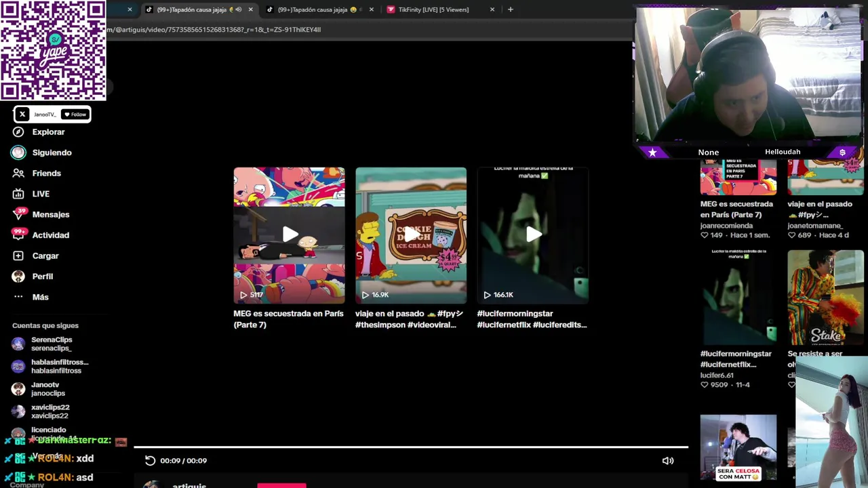Open the LIVE TV icon
This screenshot has width=868, height=488.
pos(18,194)
